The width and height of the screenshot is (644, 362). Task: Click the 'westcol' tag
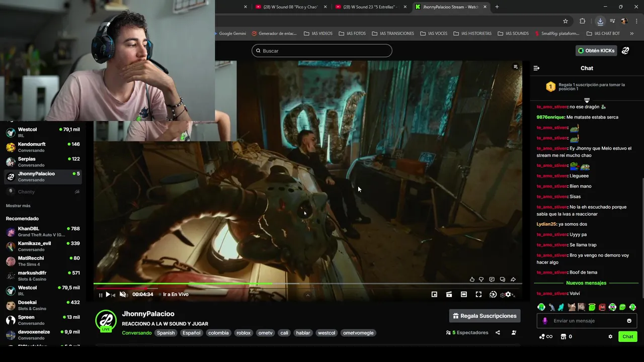pos(327,333)
